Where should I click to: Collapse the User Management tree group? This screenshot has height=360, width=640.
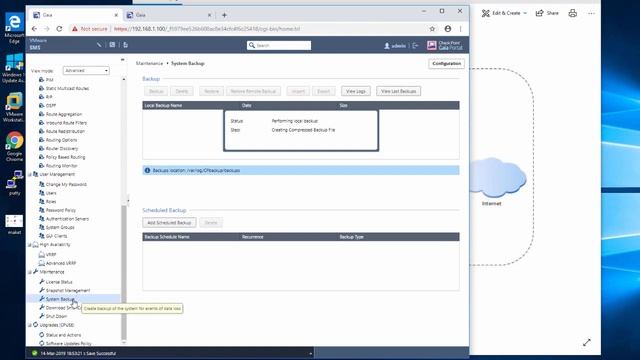29,175
